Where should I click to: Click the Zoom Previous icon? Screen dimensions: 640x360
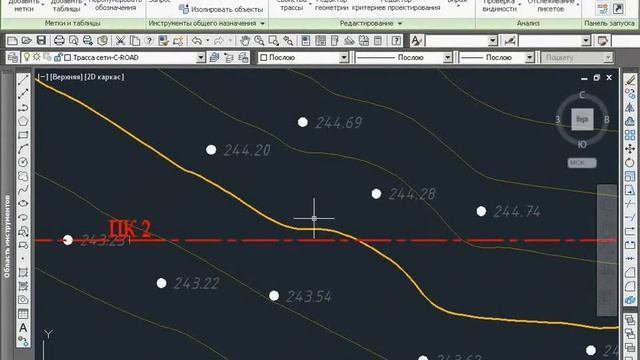coord(288,40)
